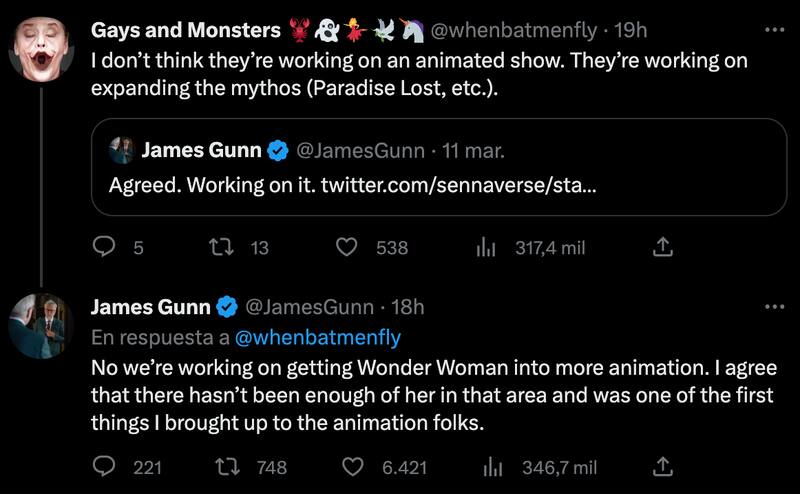Click James Gunn's profile avatar on the reply
This screenshot has height=494, width=800.
[41, 324]
